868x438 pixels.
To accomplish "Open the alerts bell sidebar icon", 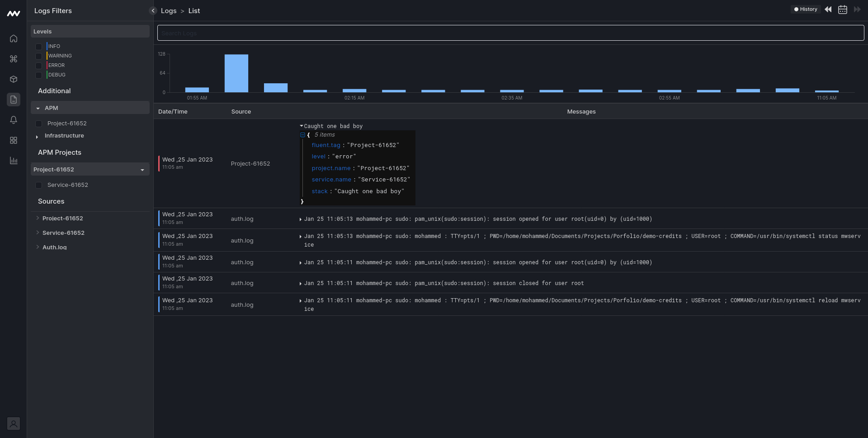I will pos(14,120).
